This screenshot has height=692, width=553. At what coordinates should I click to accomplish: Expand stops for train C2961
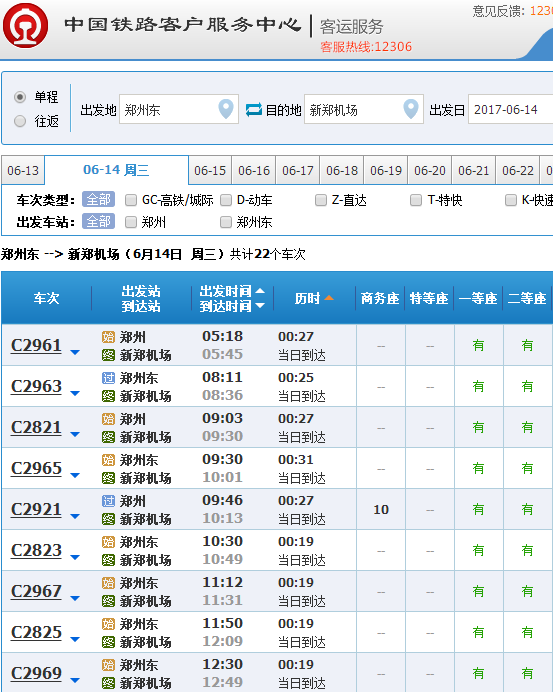click(x=75, y=352)
